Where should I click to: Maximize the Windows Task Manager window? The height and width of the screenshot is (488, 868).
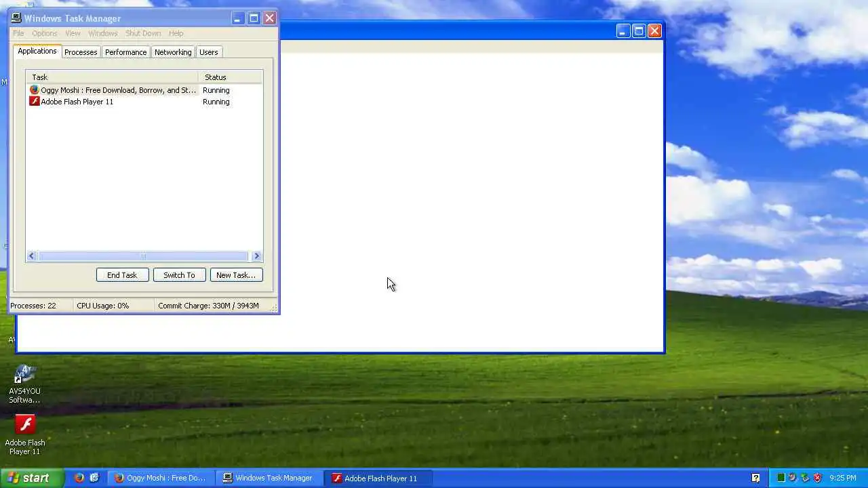point(254,18)
